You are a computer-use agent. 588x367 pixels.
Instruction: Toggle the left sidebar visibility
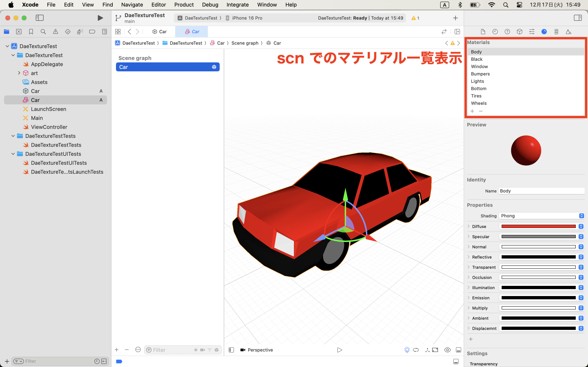(39, 18)
